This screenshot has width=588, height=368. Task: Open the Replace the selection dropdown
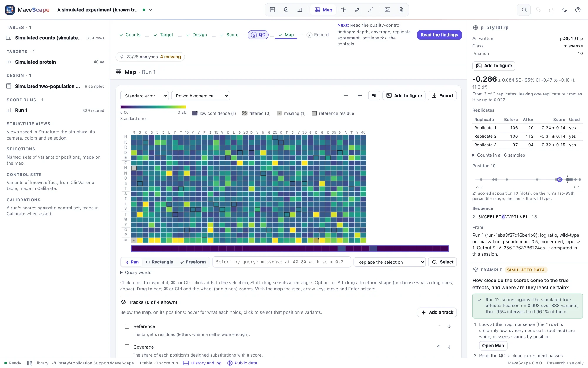coord(390,262)
